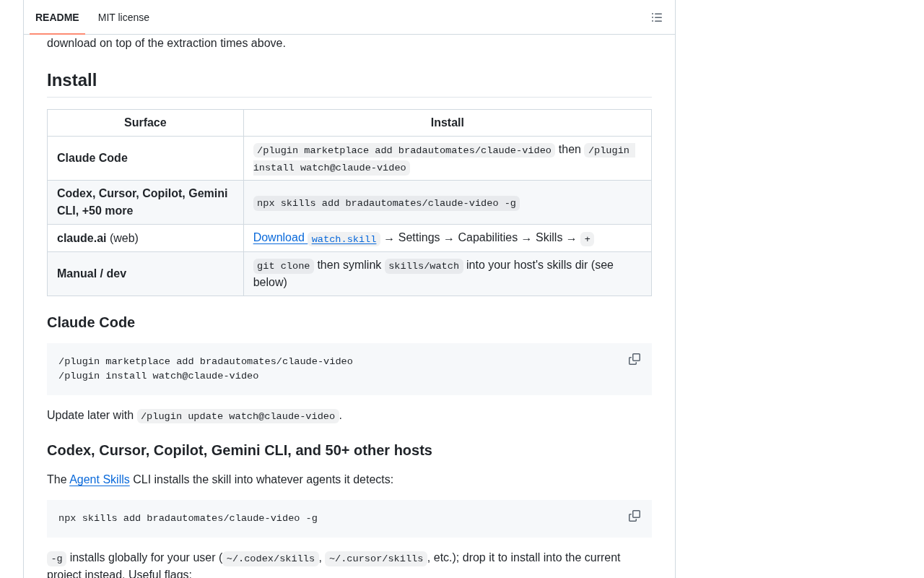Click the 'Capabilities' step in claude.ai row
Screen dimensions: 924x578
click(488, 238)
